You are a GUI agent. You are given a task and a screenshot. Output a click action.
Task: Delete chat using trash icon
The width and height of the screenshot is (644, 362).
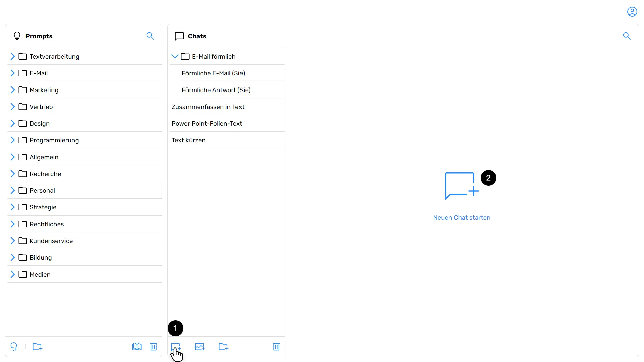pyautogui.click(x=276, y=347)
